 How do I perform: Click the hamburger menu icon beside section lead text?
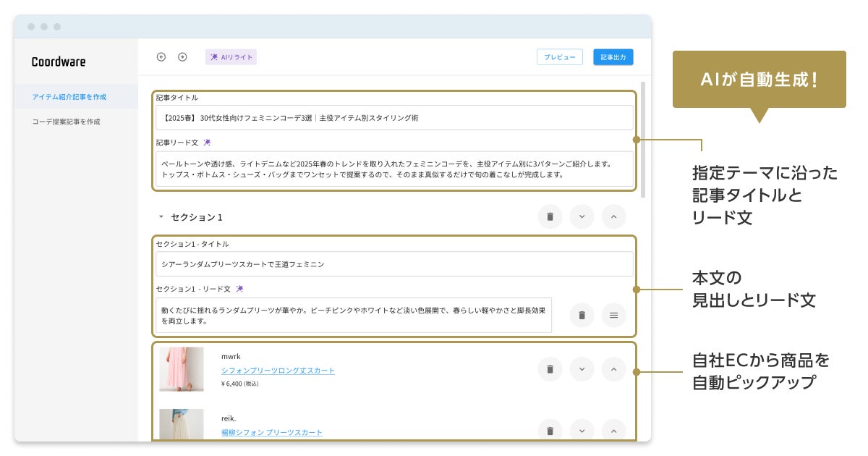point(613,315)
